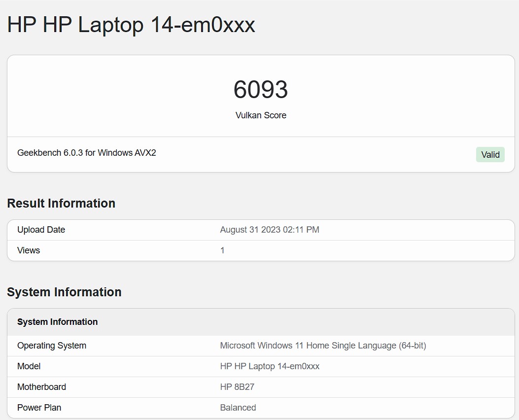Click the Operating System label
Screen dimensions: 519x420
[52, 346]
